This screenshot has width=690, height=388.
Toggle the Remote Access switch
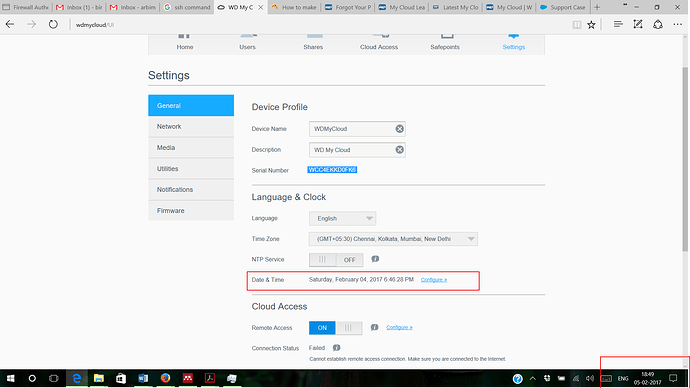(x=336, y=328)
